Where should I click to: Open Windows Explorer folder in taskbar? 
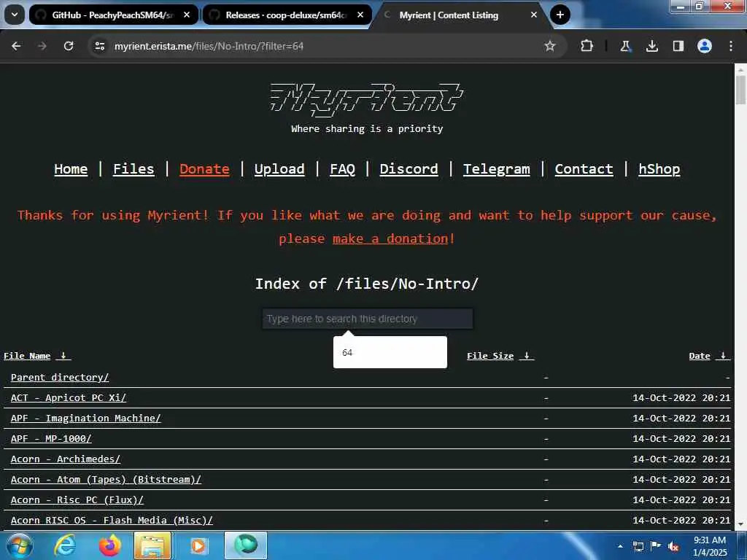pyautogui.click(x=152, y=545)
